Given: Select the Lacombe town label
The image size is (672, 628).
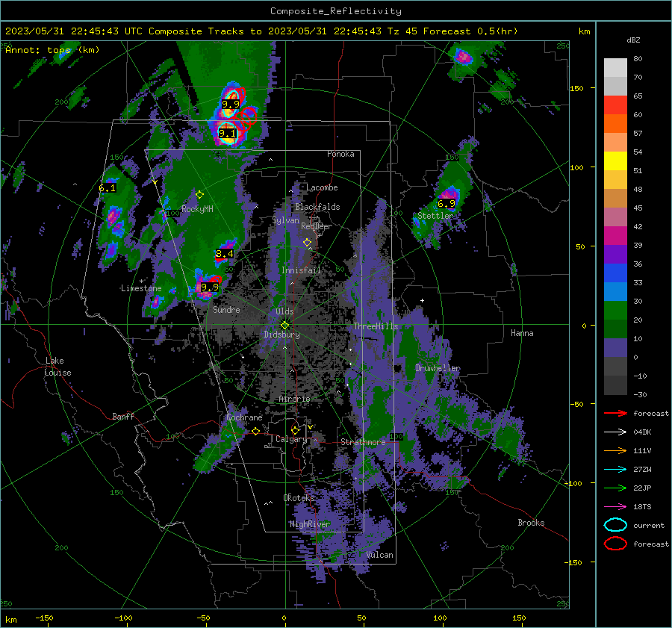Looking at the screenshot, I should point(322,187).
